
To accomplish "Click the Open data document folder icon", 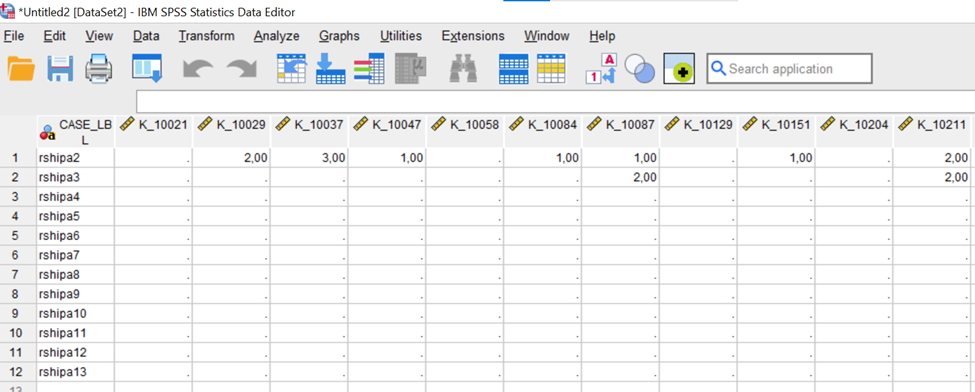I will (x=21, y=68).
